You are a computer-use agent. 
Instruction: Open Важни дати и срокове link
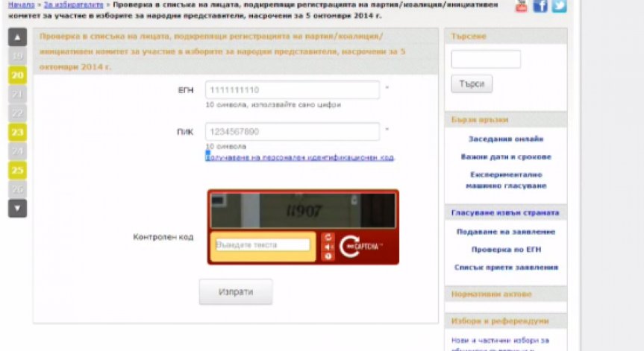(x=506, y=156)
